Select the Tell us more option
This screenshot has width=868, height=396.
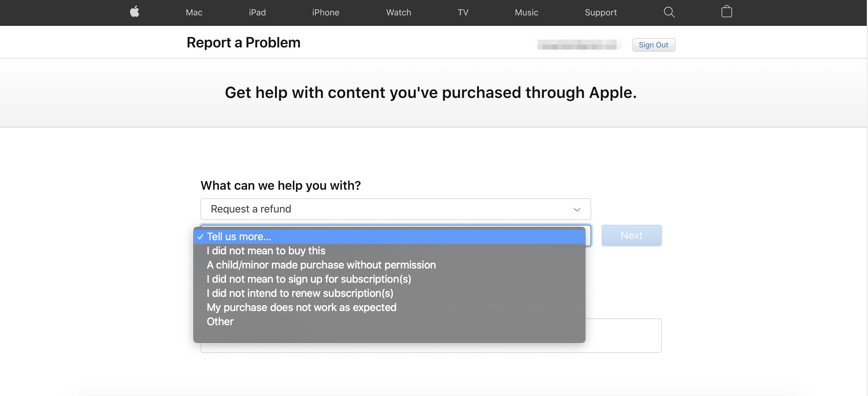point(389,236)
